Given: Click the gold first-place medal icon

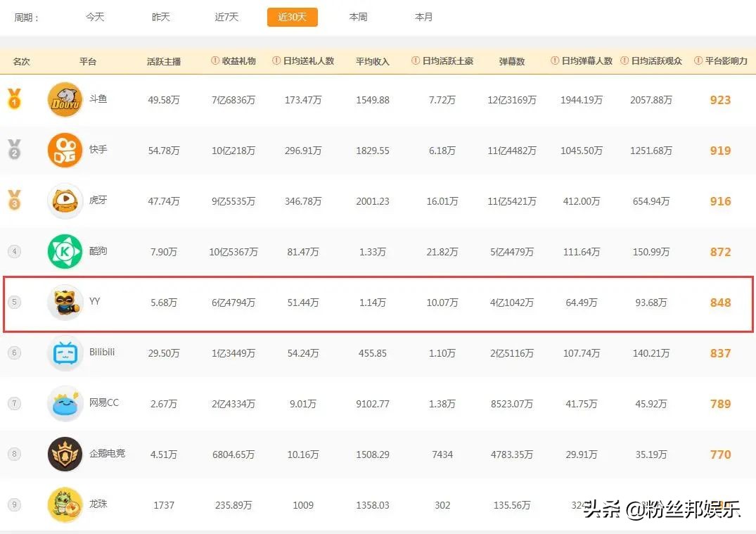Looking at the screenshot, I should pos(14,99).
